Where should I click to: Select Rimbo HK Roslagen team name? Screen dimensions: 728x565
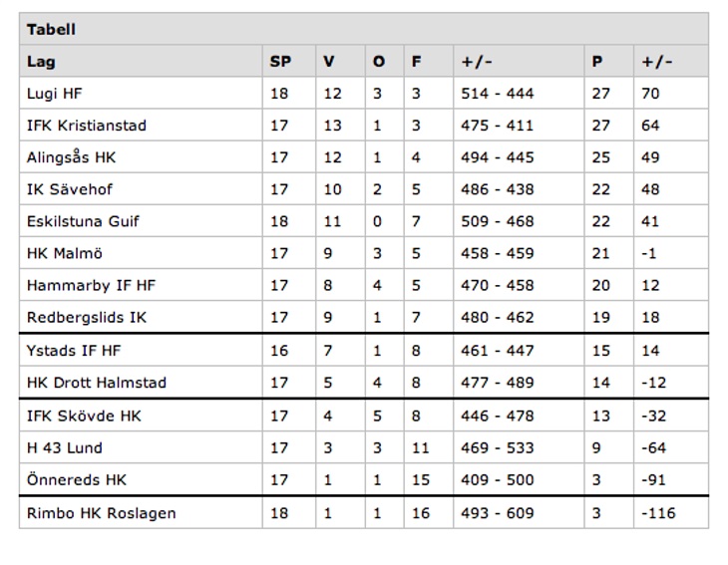[102, 513]
